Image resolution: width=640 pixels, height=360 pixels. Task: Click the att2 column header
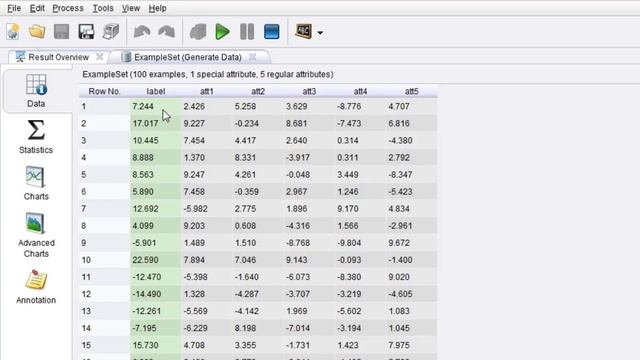click(258, 91)
